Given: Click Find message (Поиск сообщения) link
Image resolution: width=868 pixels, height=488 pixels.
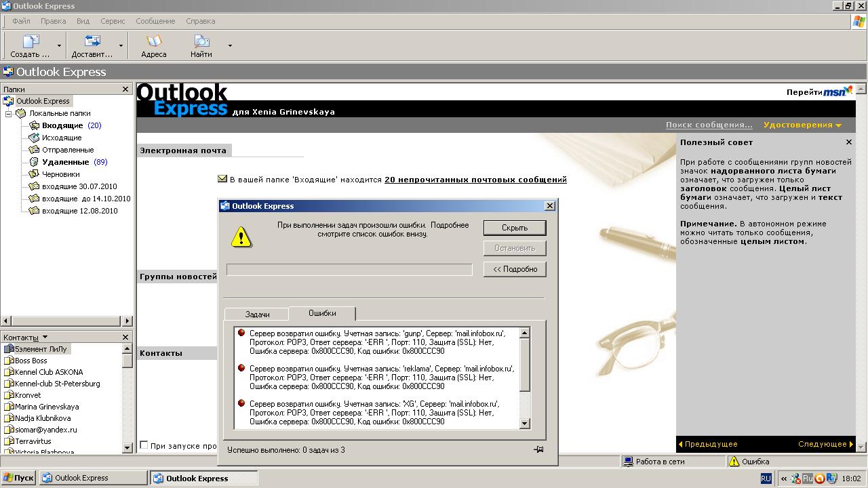Looking at the screenshot, I should point(709,125).
